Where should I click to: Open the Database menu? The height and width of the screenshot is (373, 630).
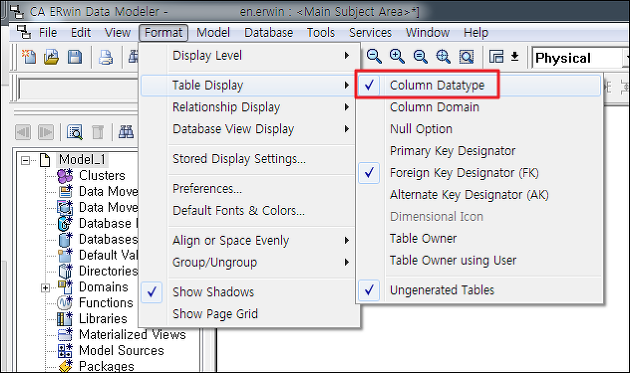tap(268, 33)
